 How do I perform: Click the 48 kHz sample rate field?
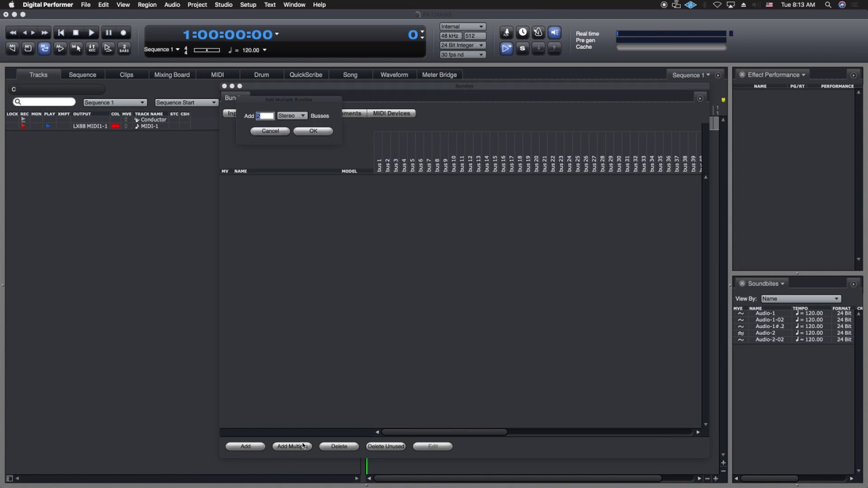point(450,36)
